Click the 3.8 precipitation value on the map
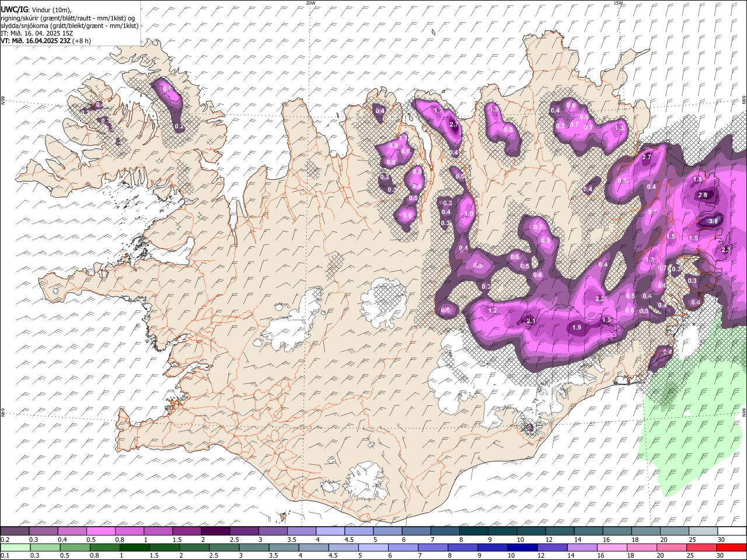Image resolution: width=747 pixels, height=560 pixels. coord(713,221)
